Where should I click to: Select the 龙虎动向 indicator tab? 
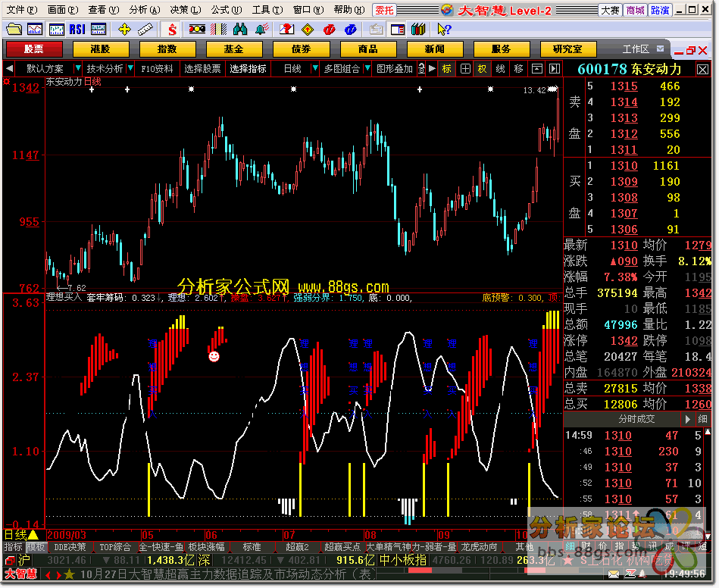pos(479,547)
